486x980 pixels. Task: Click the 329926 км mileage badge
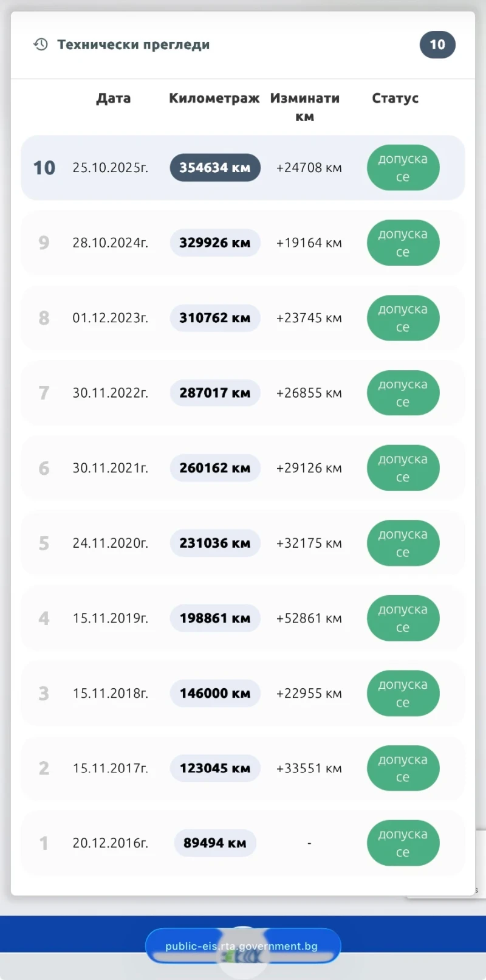pos(214,243)
